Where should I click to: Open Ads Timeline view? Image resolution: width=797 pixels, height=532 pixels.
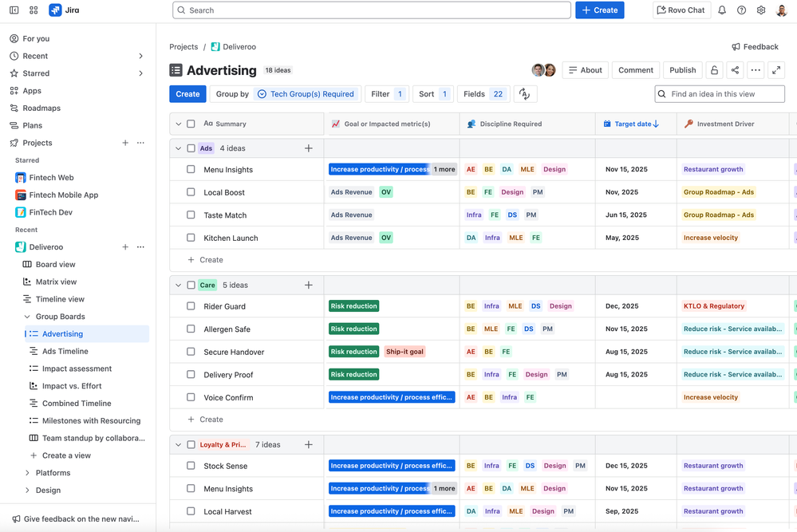click(x=65, y=351)
